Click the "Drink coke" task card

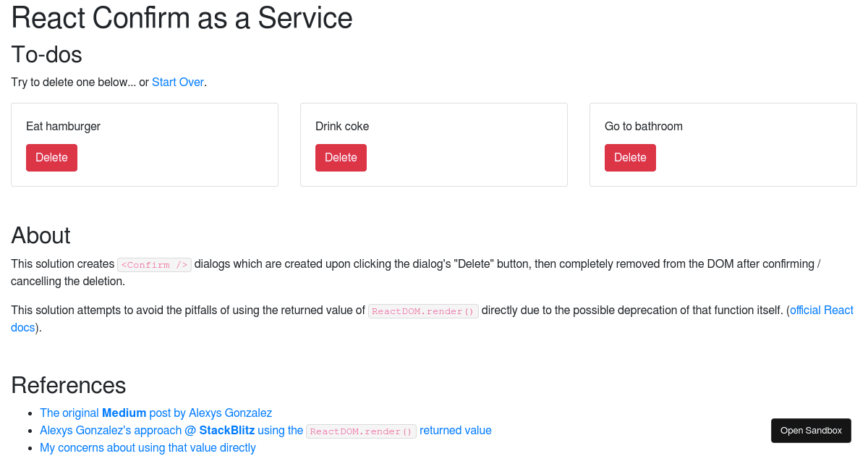click(x=433, y=144)
